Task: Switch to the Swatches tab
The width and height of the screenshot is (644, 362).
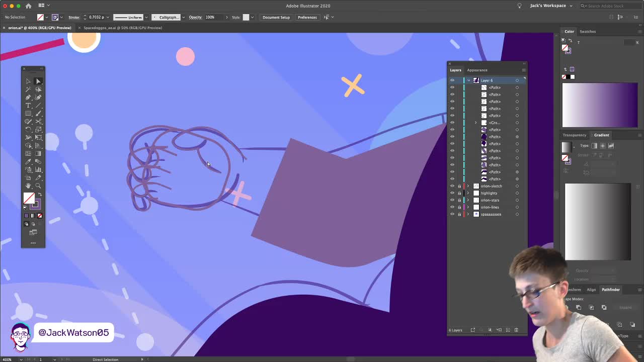Action: pyautogui.click(x=587, y=31)
